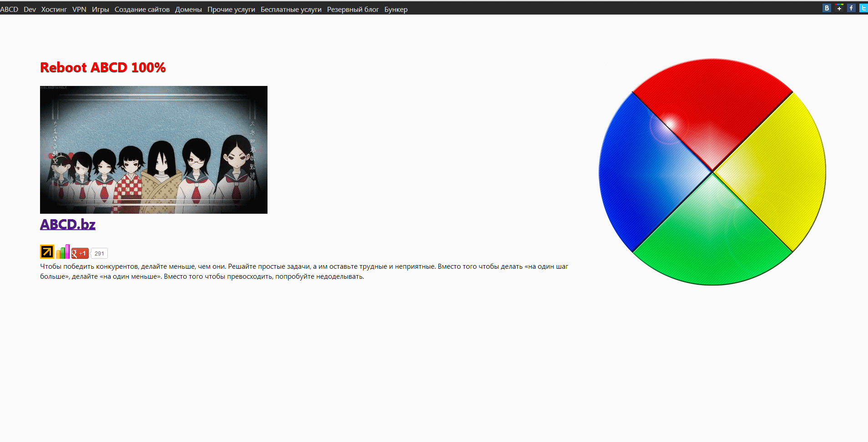
Task: Expand the Прочие услуги menu
Action: click(x=231, y=10)
